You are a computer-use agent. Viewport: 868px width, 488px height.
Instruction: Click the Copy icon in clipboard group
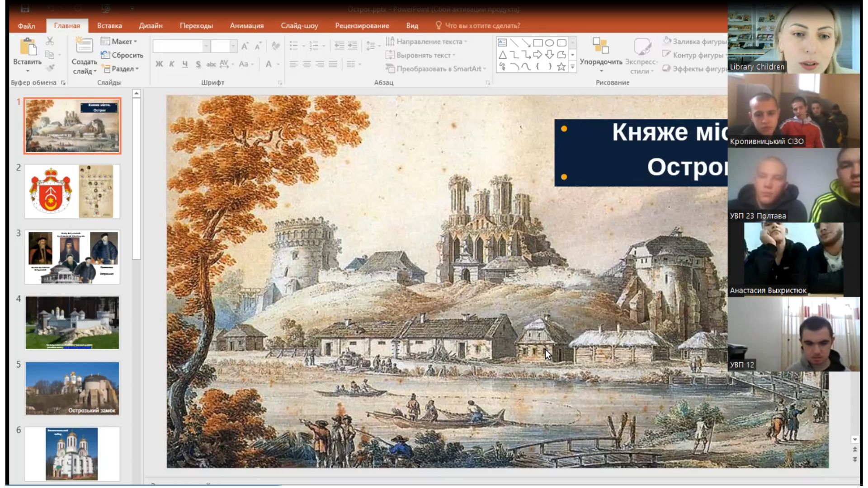point(50,55)
